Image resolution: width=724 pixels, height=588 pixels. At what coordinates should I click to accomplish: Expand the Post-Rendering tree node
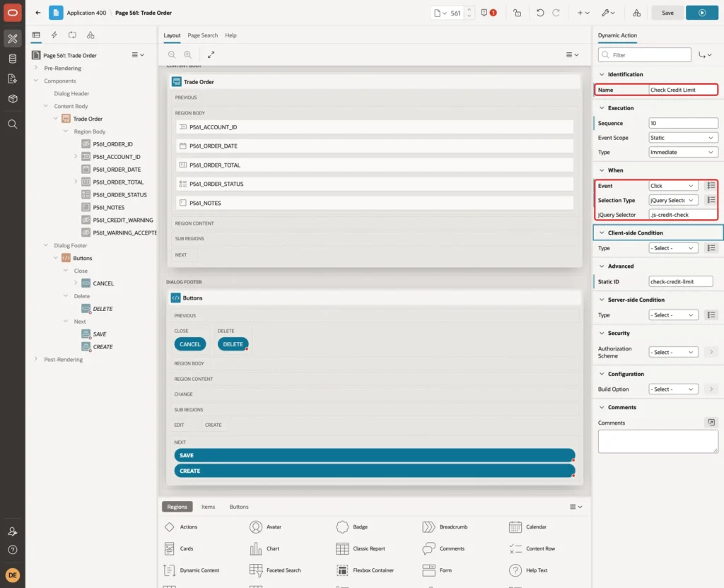35,359
